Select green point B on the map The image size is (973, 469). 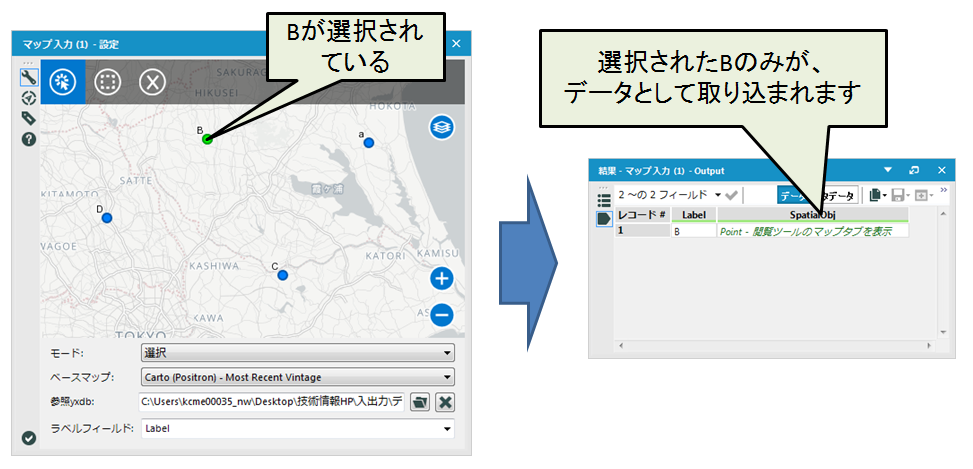pos(207,140)
